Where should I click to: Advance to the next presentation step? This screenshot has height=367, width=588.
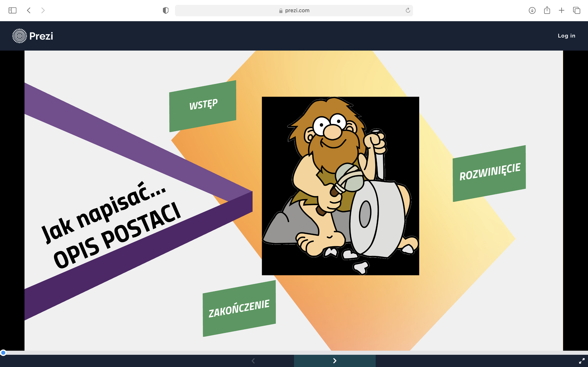tap(335, 361)
